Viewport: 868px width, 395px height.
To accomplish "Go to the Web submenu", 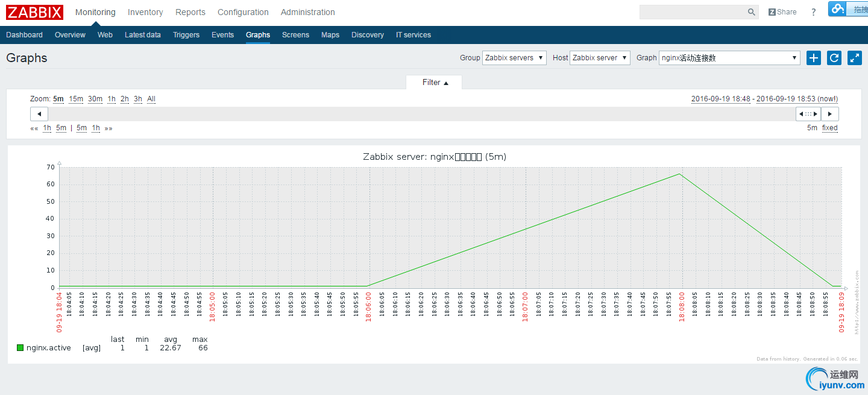I will 105,35.
